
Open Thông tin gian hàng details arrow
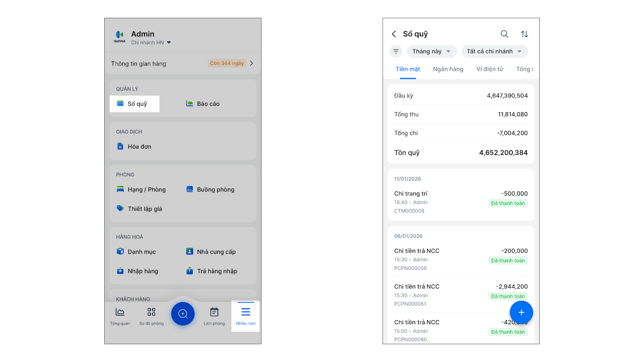pos(252,63)
